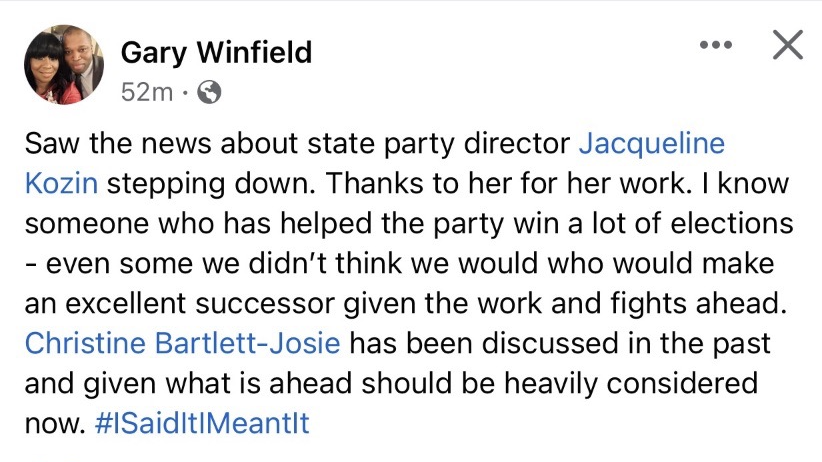
Task: Click the surname Winfield in the header
Action: [254, 52]
